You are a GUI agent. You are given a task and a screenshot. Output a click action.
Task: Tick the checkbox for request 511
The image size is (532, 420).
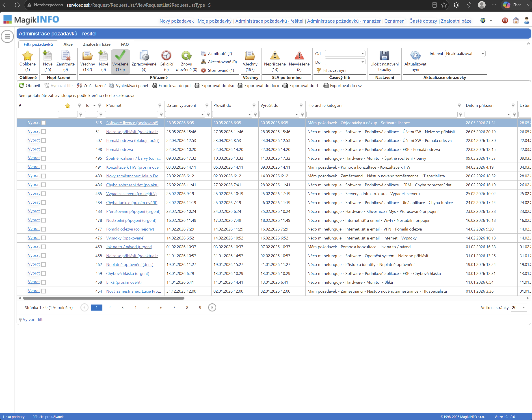click(43, 132)
